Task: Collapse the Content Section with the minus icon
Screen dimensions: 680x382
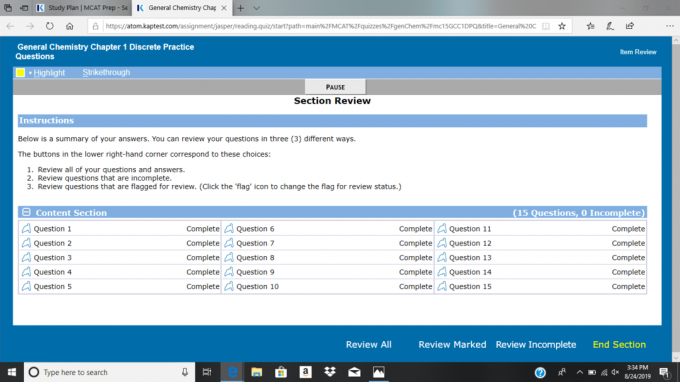Action: coord(26,212)
